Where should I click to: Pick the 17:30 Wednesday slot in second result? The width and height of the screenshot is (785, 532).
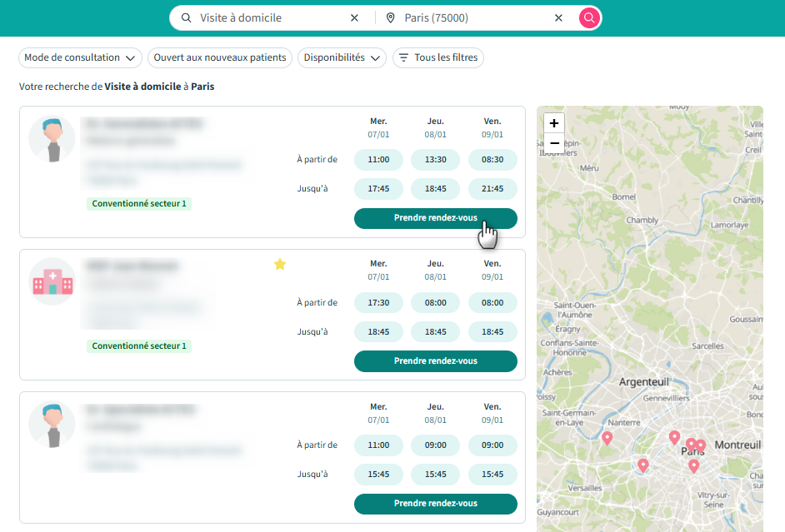pos(378,303)
